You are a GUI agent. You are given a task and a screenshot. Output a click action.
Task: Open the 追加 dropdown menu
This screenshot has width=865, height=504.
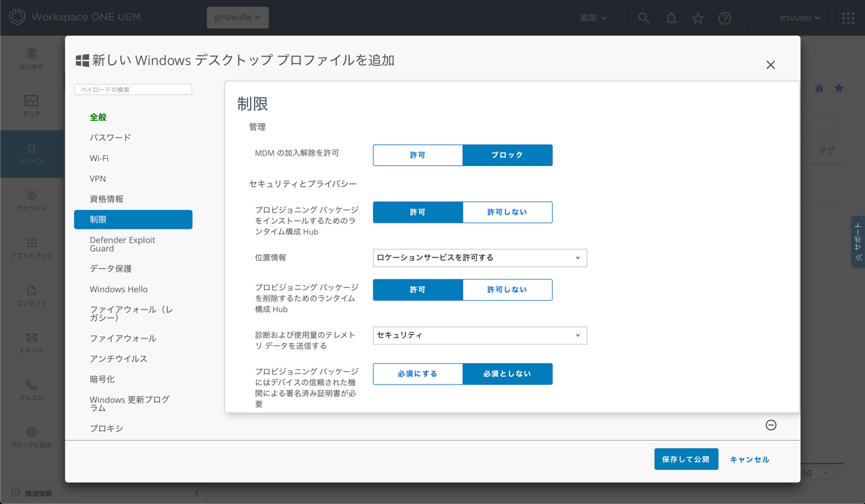click(593, 18)
